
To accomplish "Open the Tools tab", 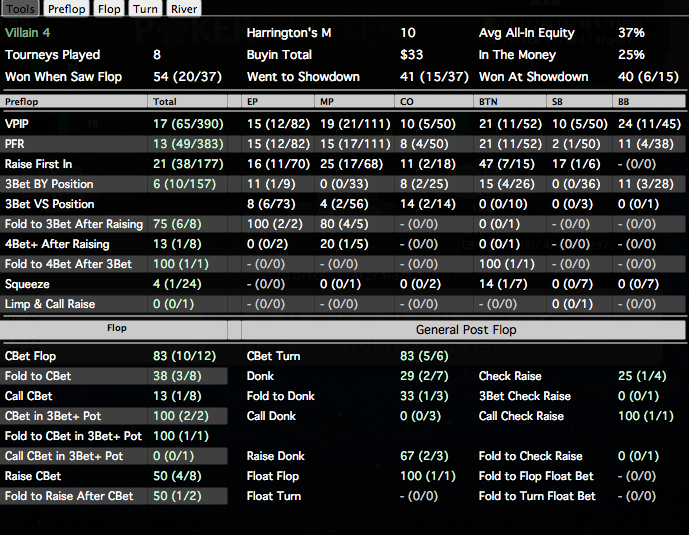I will click(20, 8).
